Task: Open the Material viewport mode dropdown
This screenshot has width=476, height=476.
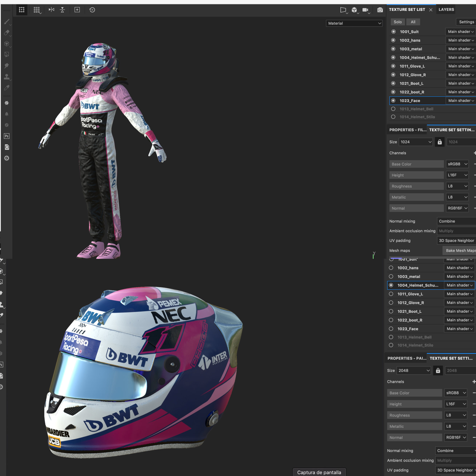Action: point(354,23)
